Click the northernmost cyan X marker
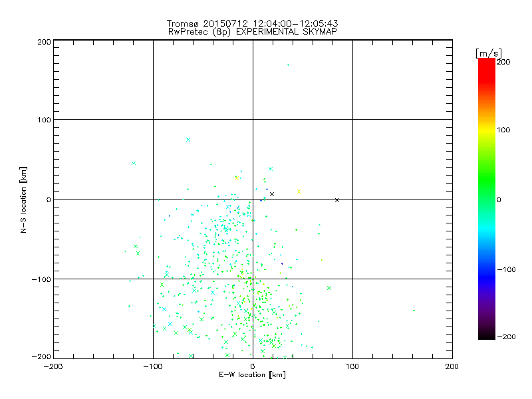Image resolution: width=532 pixels, height=399 pixels. [x=188, y=140]
